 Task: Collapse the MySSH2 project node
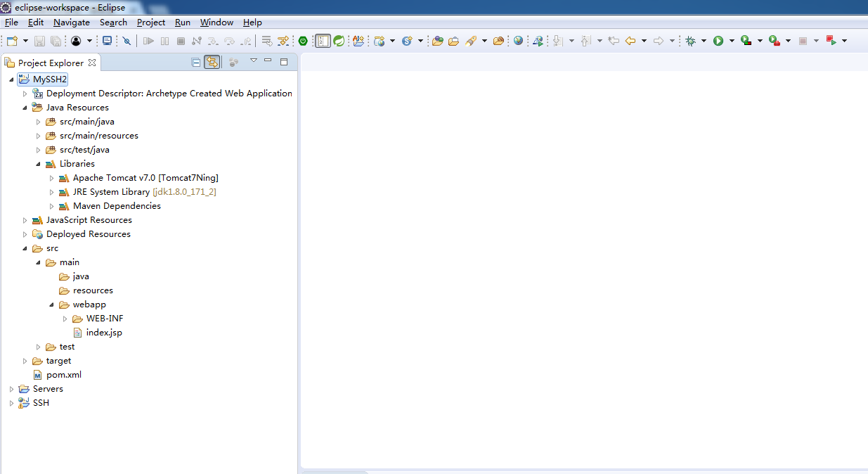click(x=11, y=79)
